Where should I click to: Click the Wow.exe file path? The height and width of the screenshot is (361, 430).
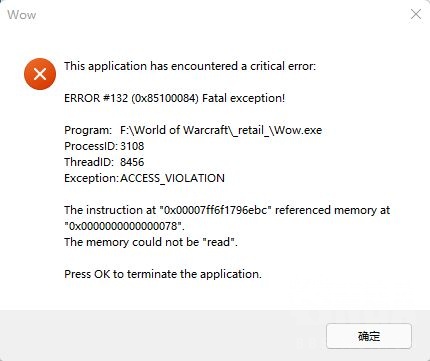pyautogui.click(x=221, y=130)
